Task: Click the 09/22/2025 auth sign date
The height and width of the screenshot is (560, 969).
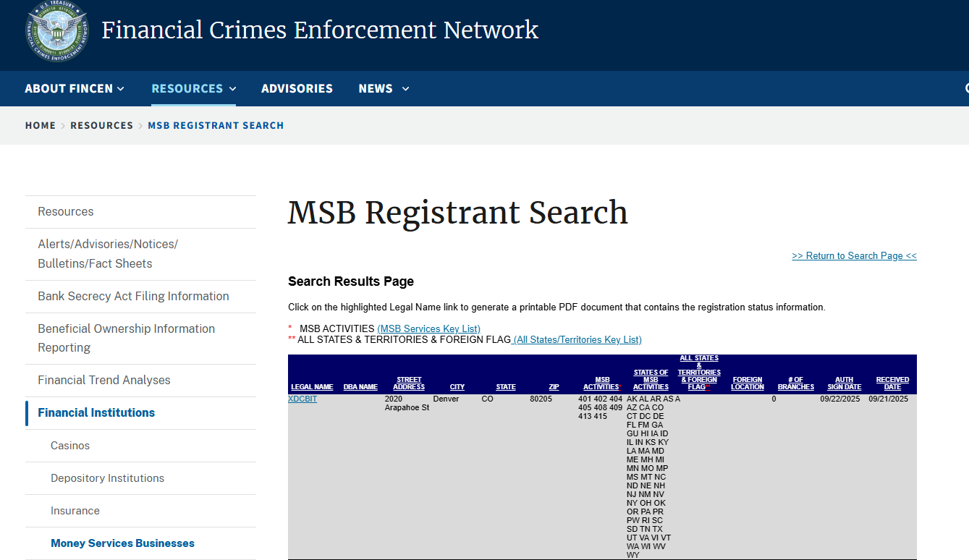Action: click(x=840, y=399)
